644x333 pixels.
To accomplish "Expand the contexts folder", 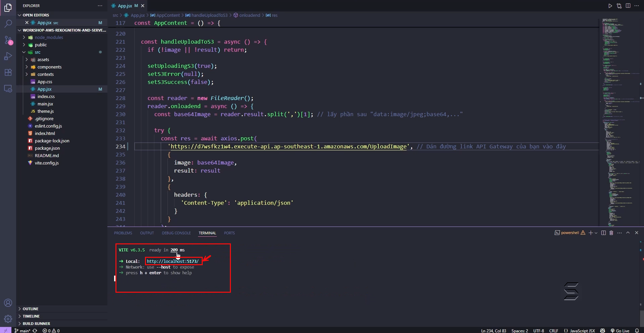I will coord(62,74).
